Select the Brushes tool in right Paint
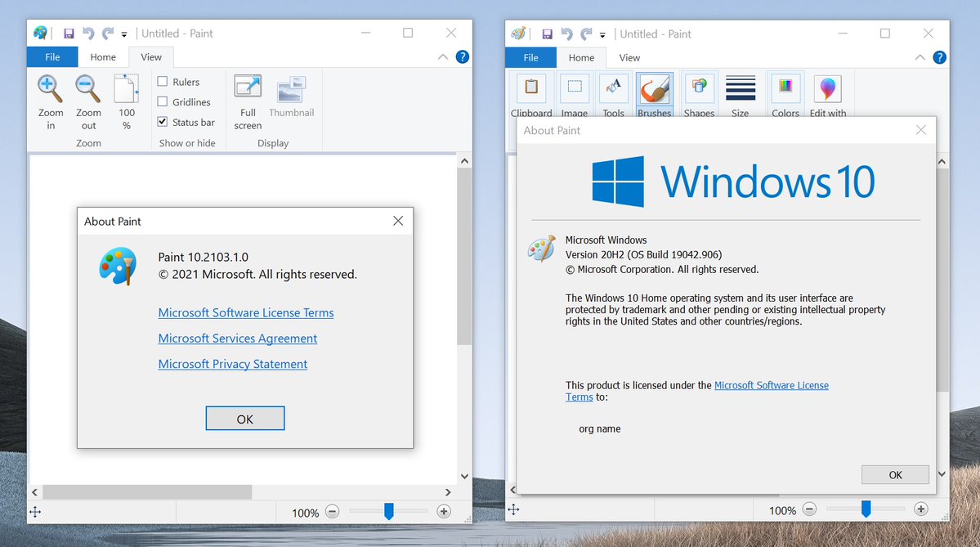This screenshot has height=547, width=980. pos(655,96)
